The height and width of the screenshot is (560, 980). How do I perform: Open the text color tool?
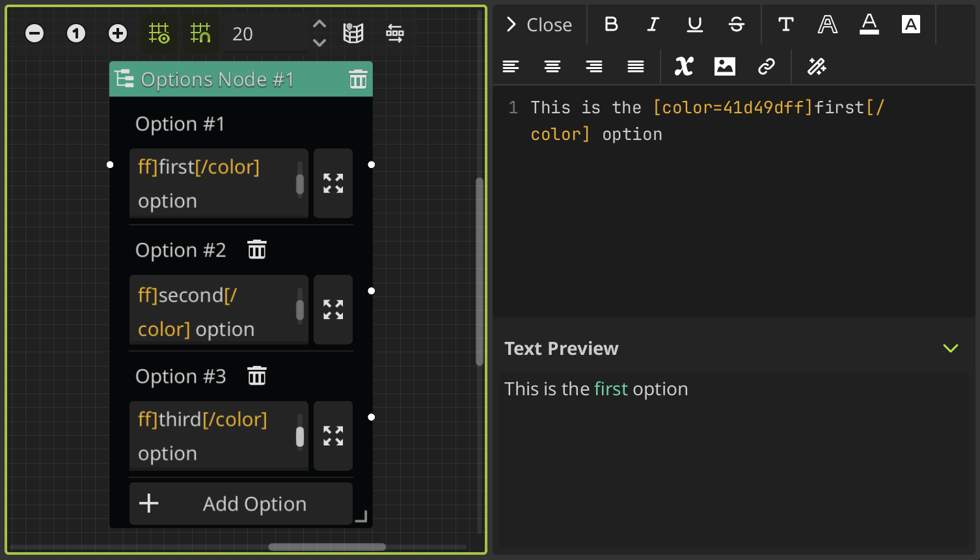coord(869,24)
